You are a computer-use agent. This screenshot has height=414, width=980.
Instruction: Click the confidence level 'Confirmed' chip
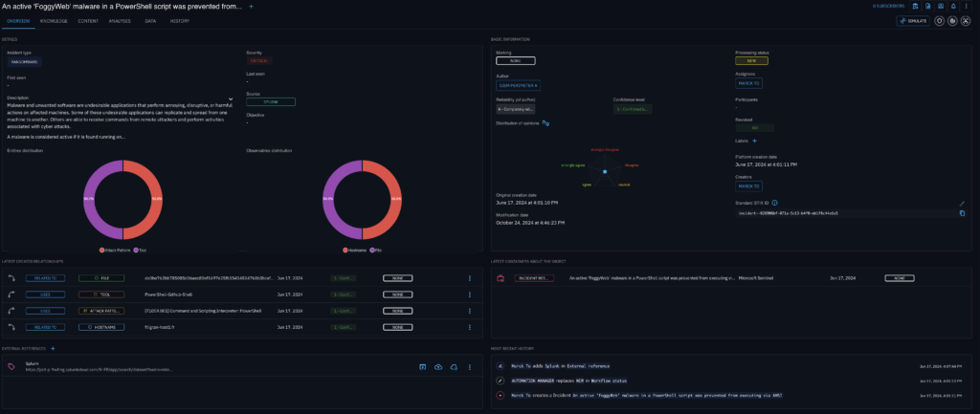click(x=633, y=109)
